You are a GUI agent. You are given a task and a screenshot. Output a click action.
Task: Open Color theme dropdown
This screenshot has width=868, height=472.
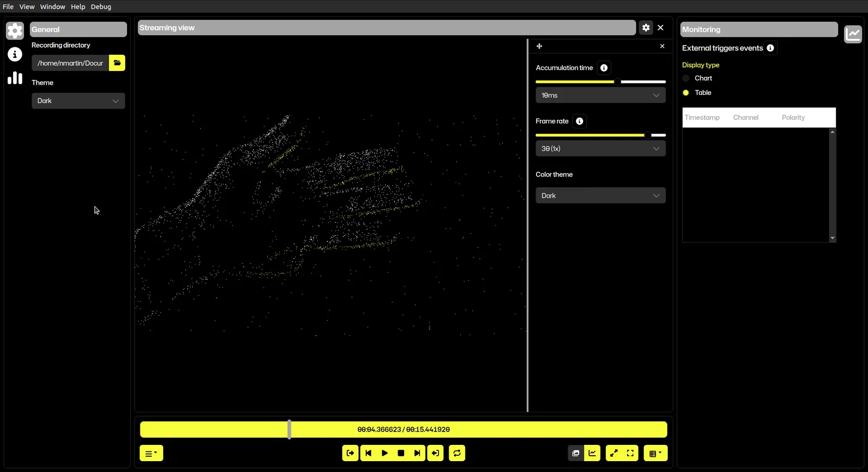[601, 195]
